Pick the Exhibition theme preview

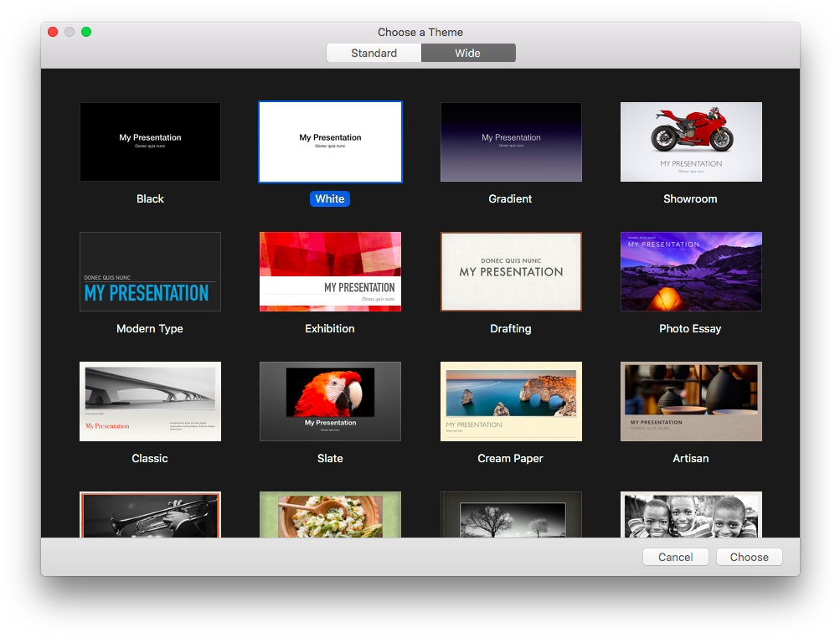pos(329,271)
